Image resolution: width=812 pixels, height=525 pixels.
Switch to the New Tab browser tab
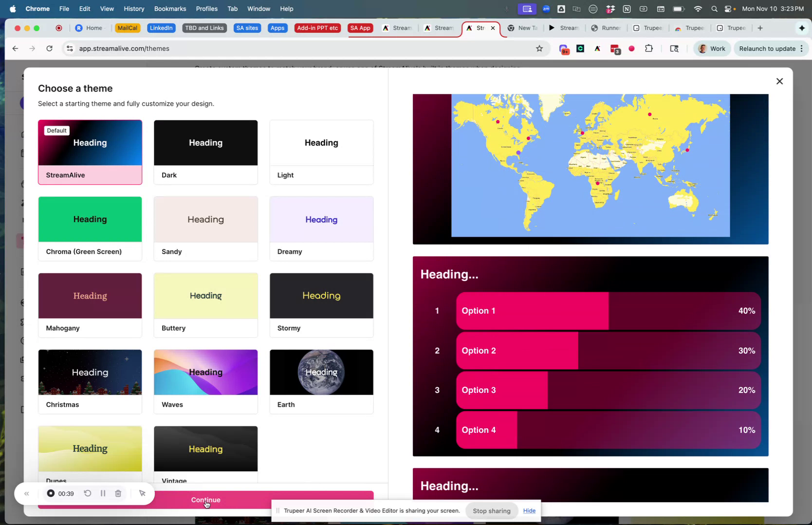click(x=522, y=28)
